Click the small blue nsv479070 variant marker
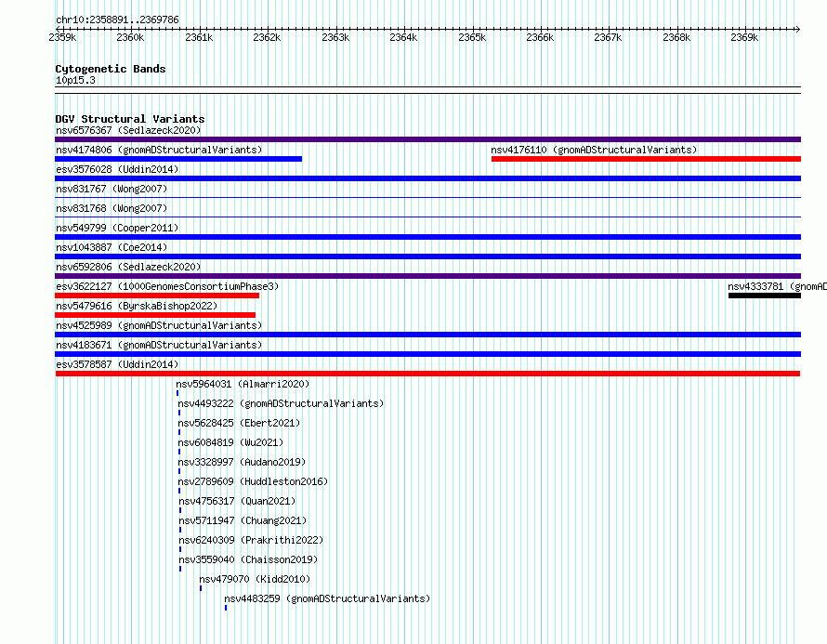This screenshot has height=644, width=827. (x=201, y=588)
